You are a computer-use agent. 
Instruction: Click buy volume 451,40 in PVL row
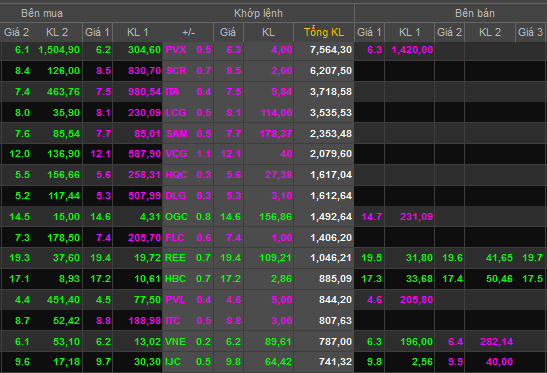click(x=63, y=300)
